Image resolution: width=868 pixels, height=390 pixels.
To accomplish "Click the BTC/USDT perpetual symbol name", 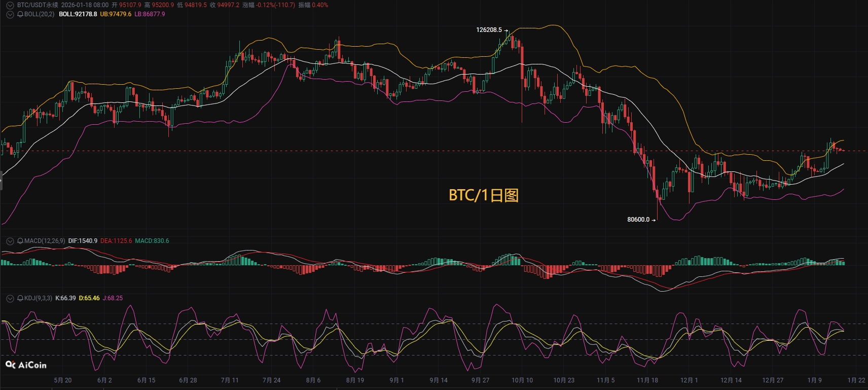I will click(38, 5).
